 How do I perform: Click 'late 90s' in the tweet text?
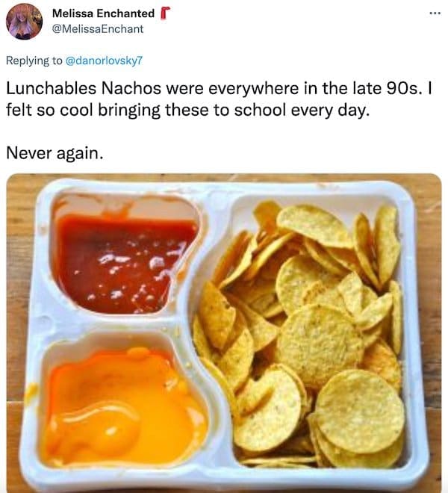385,88
